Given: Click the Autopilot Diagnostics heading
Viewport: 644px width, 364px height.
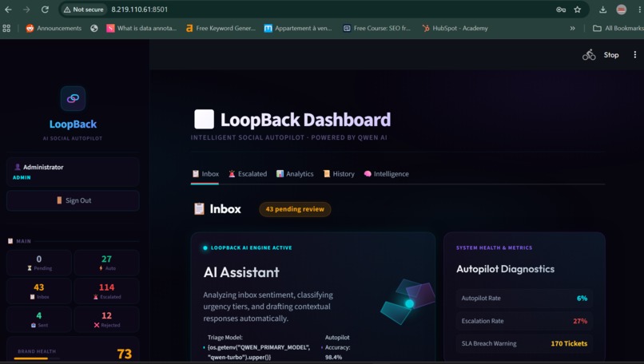Looking at the screenshot, I should tap(505, 269).
